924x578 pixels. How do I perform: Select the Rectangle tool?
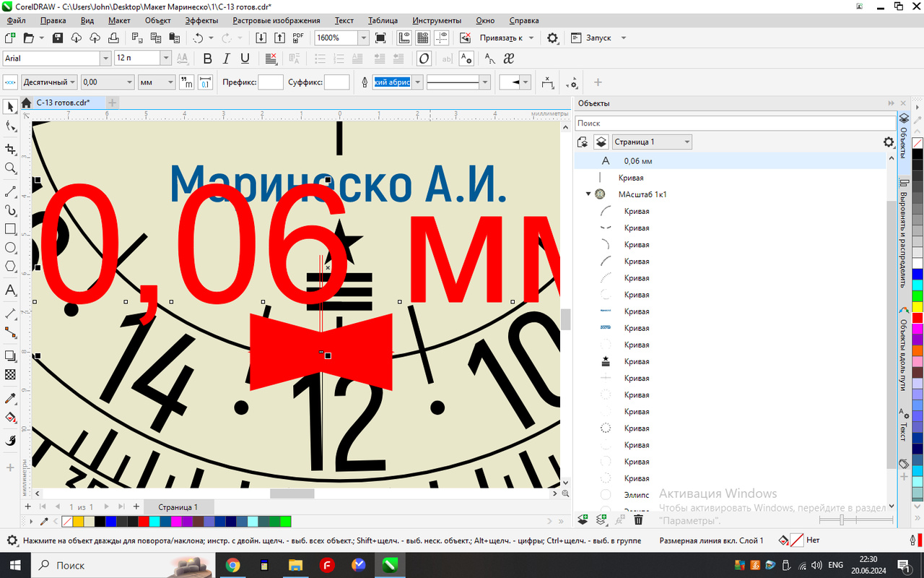point(10,229)
